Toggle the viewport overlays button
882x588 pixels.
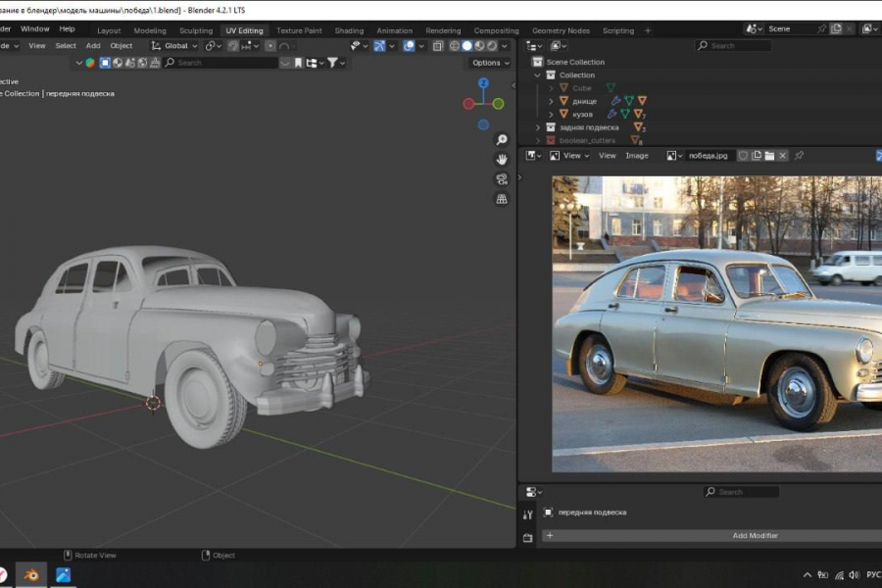(409, 46)
